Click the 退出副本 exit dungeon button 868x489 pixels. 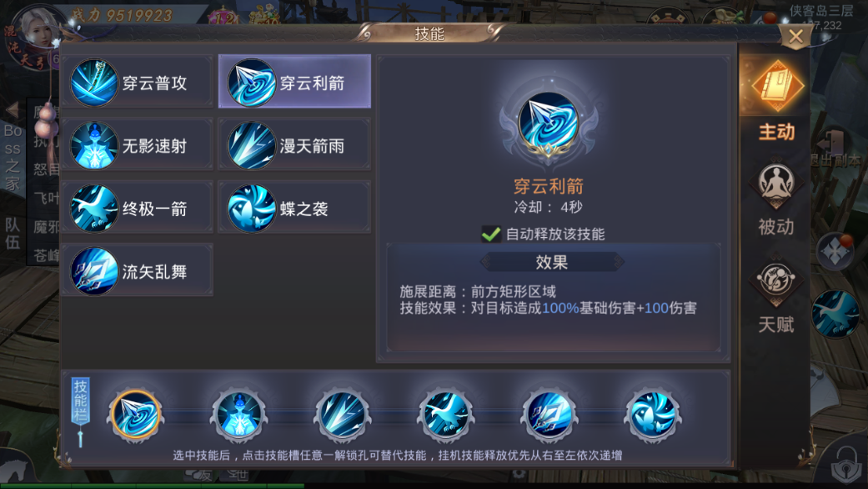pos(835,149)
